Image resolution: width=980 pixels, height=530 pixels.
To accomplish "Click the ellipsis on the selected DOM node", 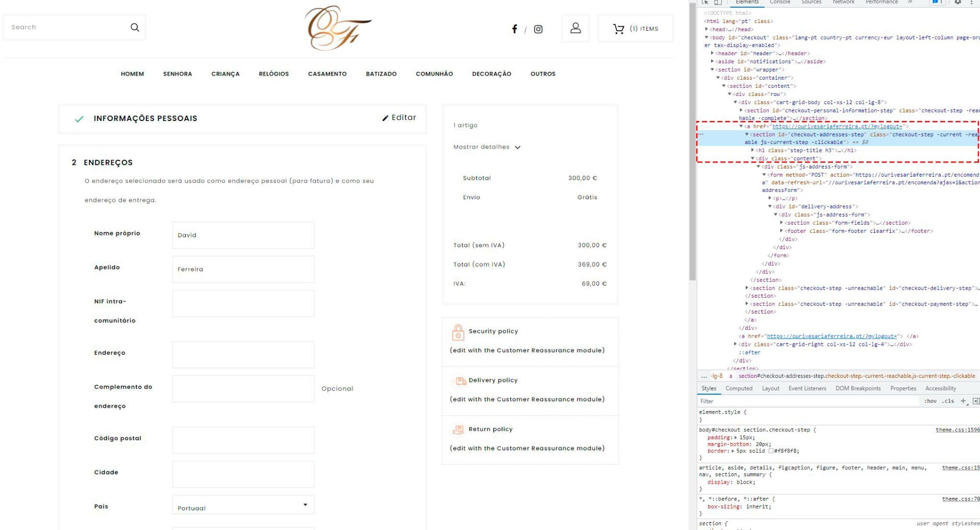I will pos(701,134).
